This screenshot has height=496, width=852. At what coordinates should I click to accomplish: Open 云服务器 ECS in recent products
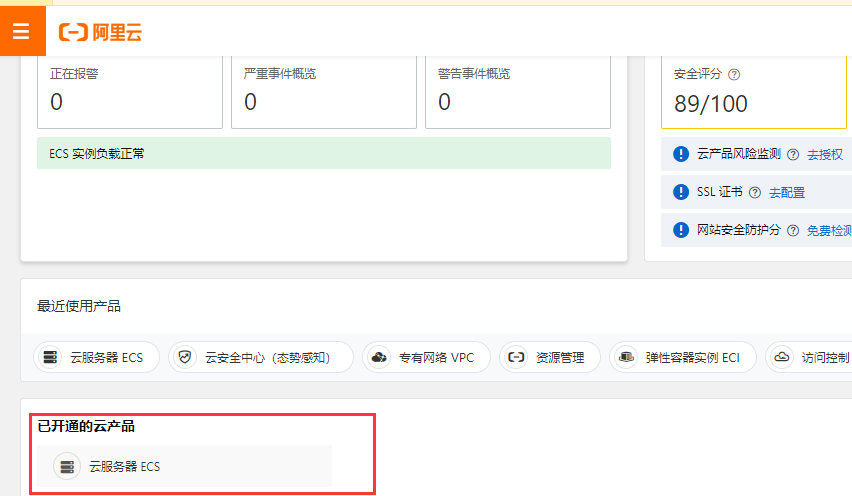97,357
